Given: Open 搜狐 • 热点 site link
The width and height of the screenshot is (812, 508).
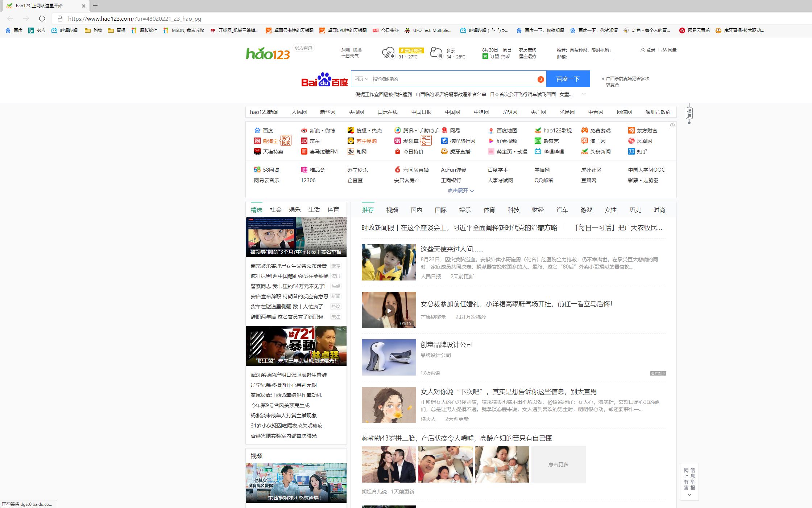Looking at the screenshot, I should 365,131.
